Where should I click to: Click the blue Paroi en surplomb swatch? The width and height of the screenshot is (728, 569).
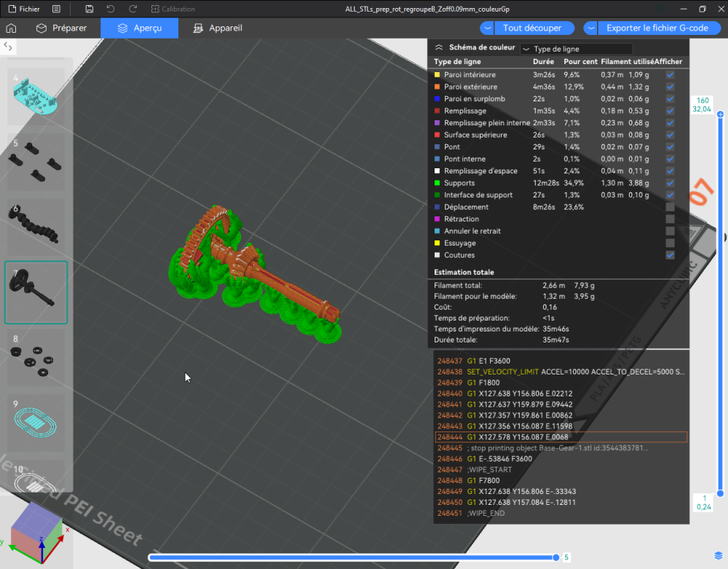437,98
